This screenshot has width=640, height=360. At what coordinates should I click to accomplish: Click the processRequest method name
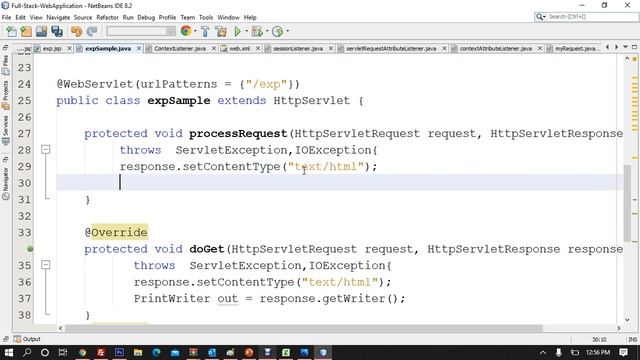238,133
